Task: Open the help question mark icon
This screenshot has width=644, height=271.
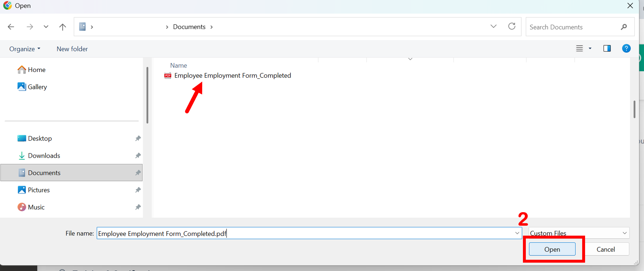Action: coord(626,49)
